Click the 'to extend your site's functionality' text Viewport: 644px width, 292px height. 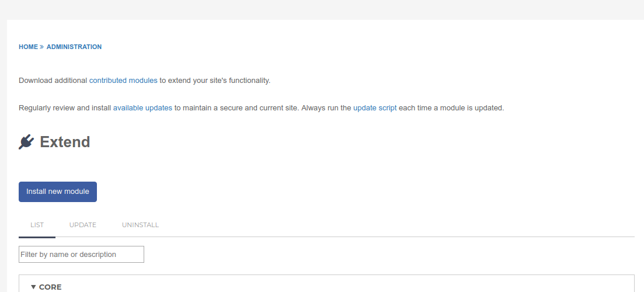(214, 81)
